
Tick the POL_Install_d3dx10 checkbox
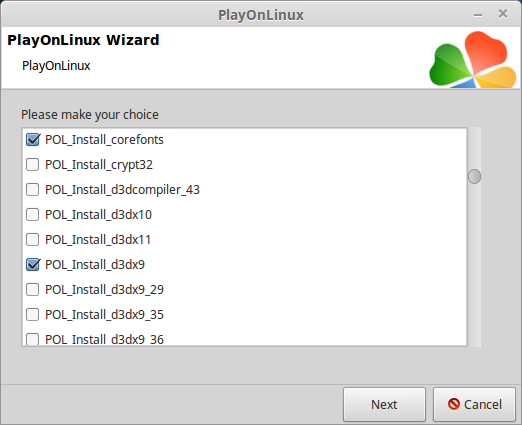tap(33, 215)
